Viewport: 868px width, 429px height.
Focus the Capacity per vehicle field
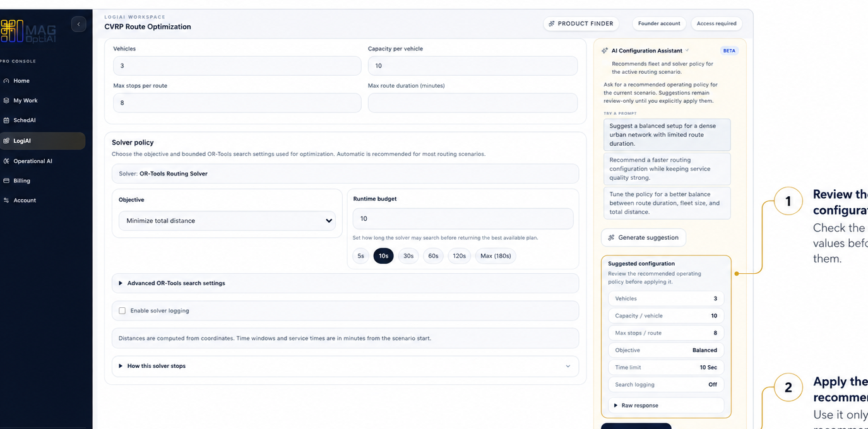pyautogui.click(x=473, y=66)
